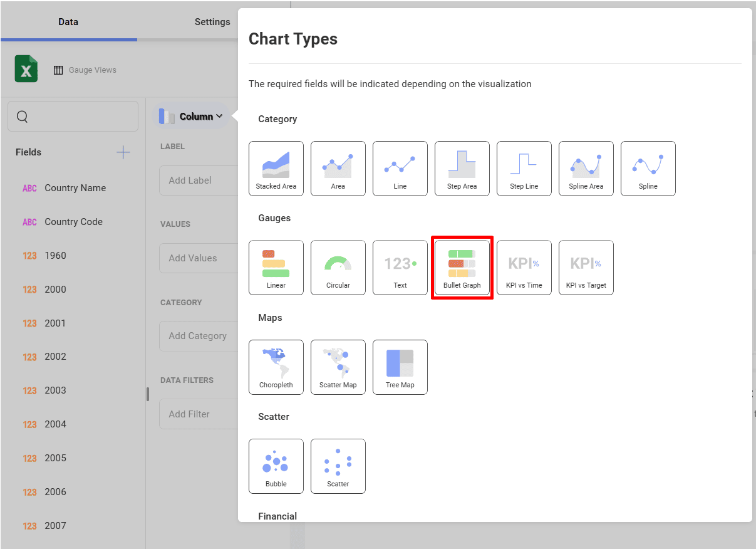Select the Country Code field
This screenshot has width=756, height=549.
tap(73, 222)
